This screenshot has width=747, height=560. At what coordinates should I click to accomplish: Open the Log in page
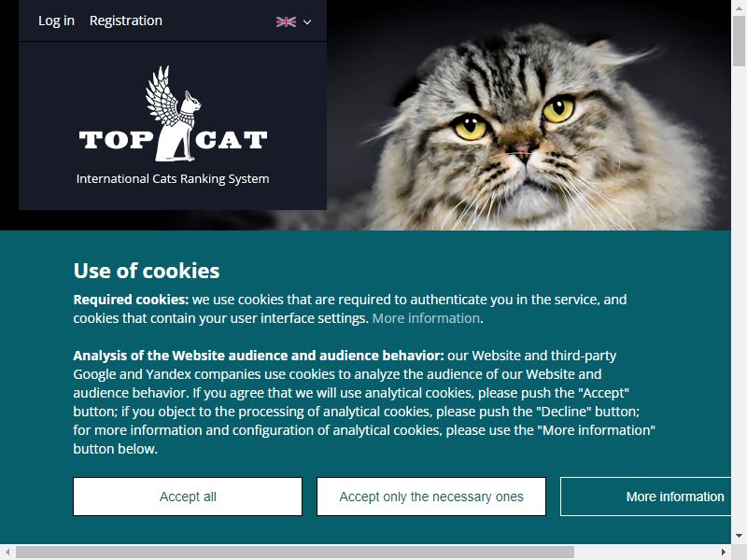(x=56, y=21)
